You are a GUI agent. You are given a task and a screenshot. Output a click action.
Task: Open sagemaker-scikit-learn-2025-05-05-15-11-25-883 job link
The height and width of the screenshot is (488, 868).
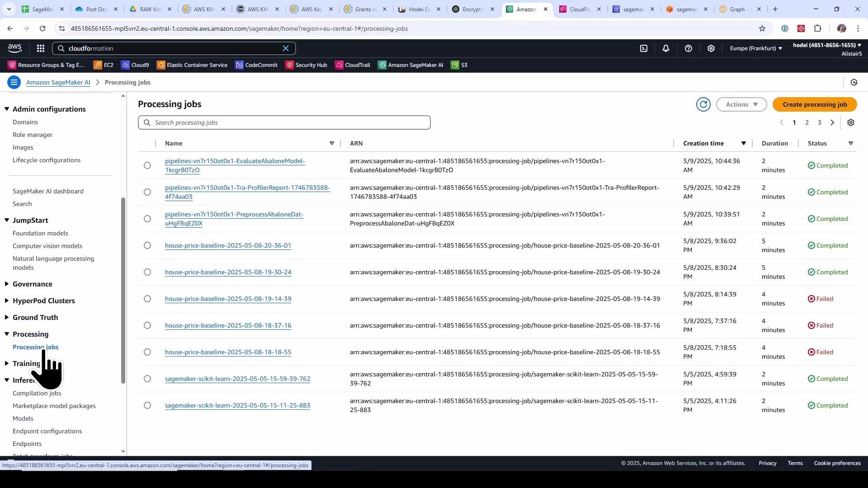point(237,406)
